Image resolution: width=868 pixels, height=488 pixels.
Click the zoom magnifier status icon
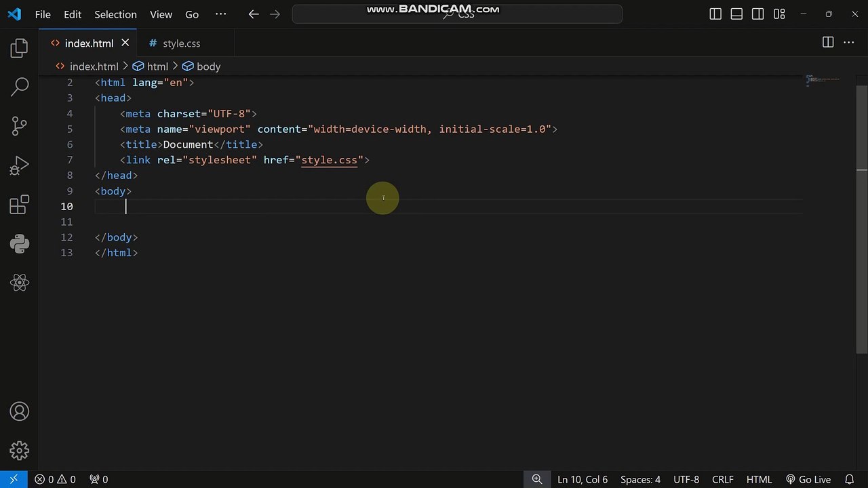[537, 479]
